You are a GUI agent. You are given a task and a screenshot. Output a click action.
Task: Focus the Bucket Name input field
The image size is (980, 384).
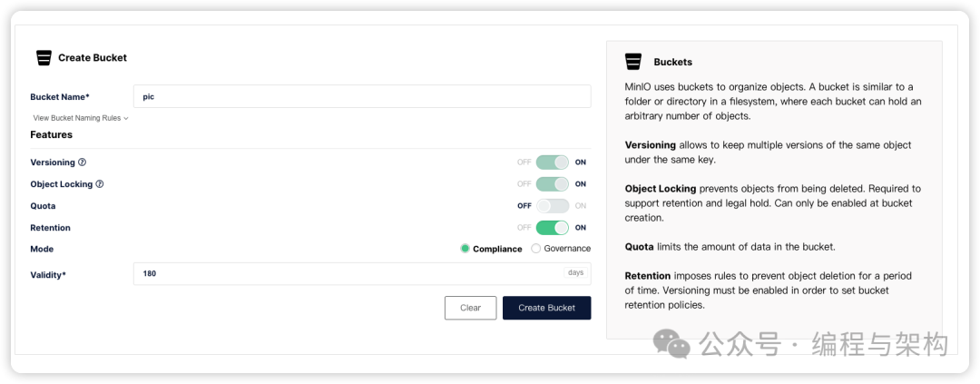(361, 96)
